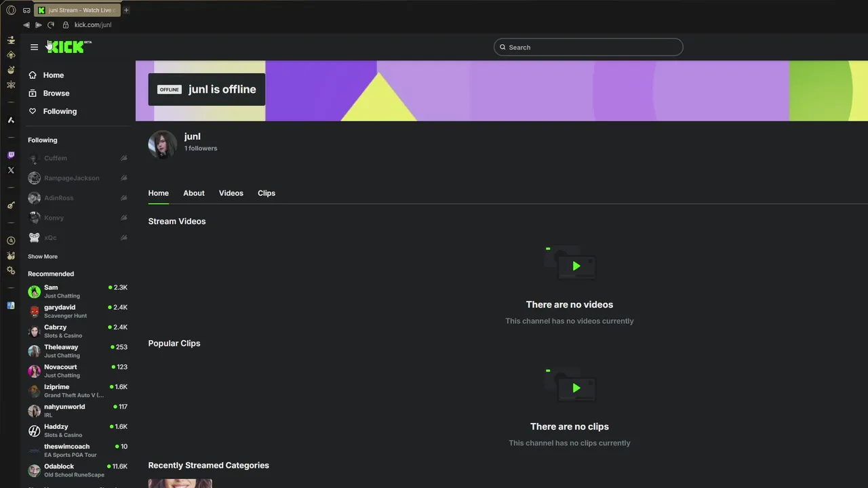The height and width of the screenshot is (488, 868).
Task: Open recommended channel Theleaway
Action: [78, 351]
